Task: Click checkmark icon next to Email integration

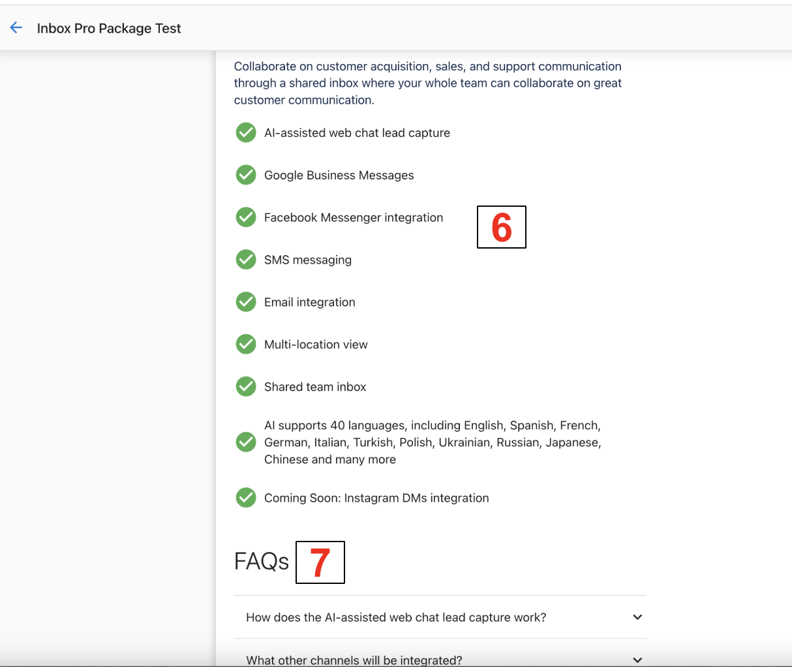Action: (246, 302)
